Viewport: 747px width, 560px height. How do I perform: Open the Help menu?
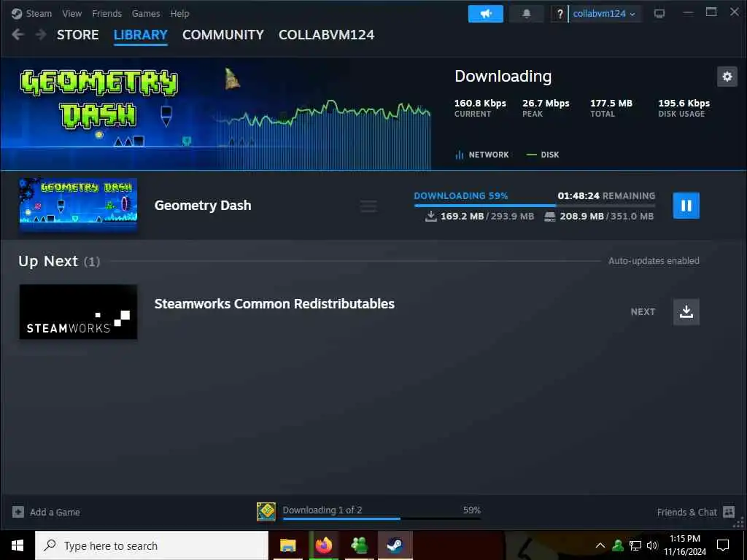point(179,13)
